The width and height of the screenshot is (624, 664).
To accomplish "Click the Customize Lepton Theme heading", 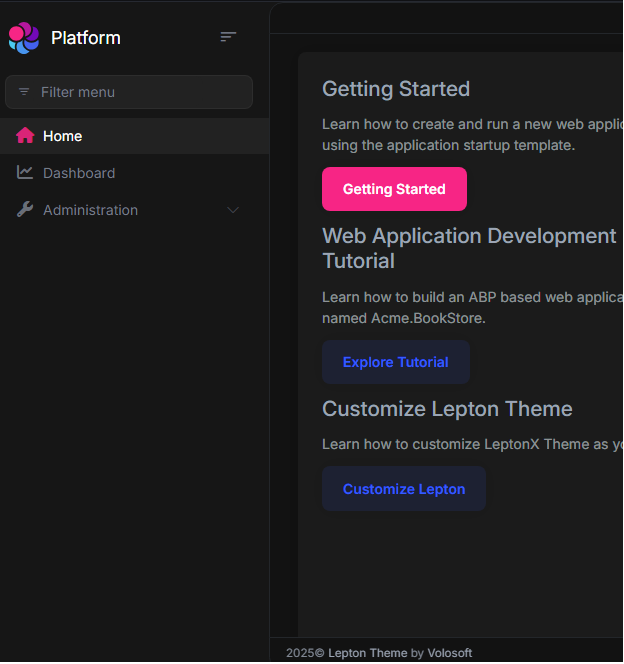I will coord(447,409).
